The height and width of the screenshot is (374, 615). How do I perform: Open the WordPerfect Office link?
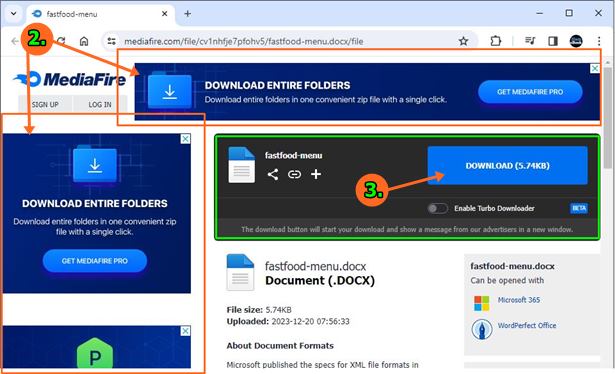tap(527, 325)
